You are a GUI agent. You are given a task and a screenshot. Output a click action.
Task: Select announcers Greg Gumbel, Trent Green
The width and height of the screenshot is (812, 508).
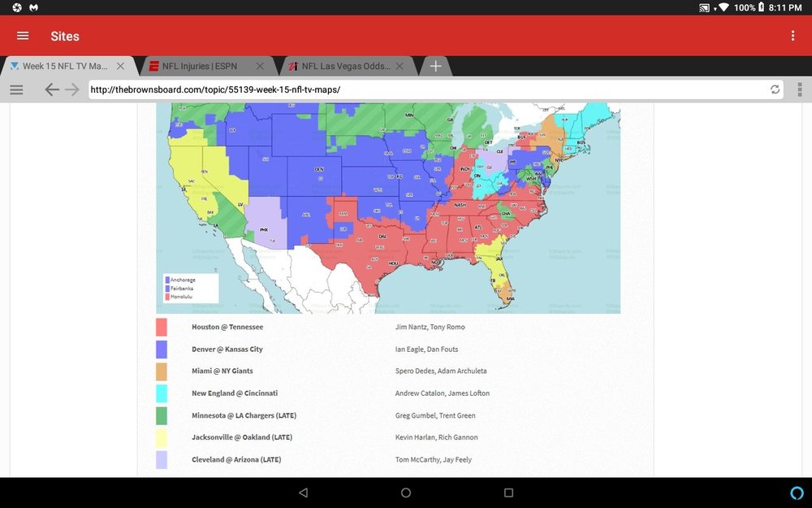coord(435,415)
